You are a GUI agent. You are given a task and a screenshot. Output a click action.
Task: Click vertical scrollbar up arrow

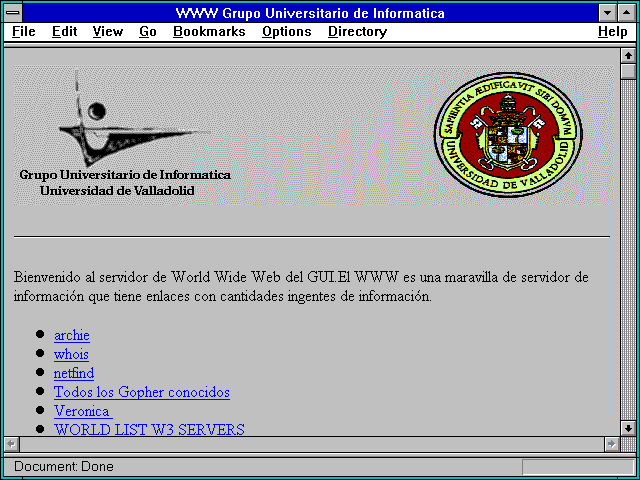(x=628, y=56)
